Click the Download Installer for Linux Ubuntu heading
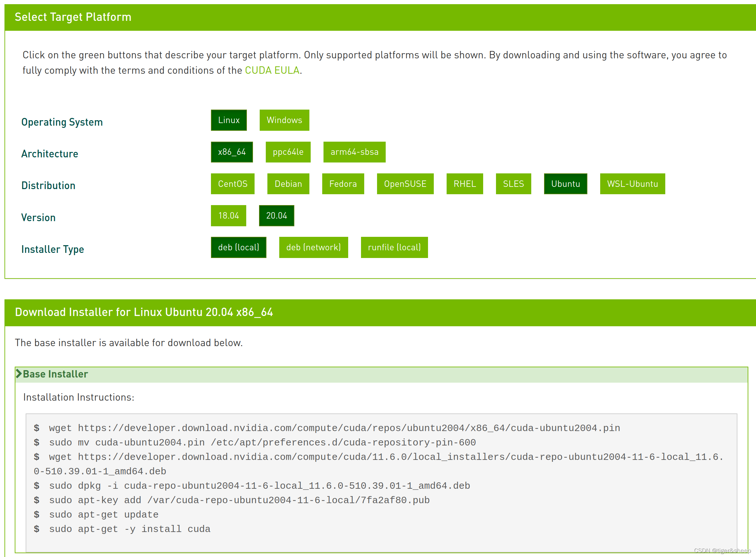Image resolution: width=756 pixels, height=557 pixels. (x=144, y=312)
